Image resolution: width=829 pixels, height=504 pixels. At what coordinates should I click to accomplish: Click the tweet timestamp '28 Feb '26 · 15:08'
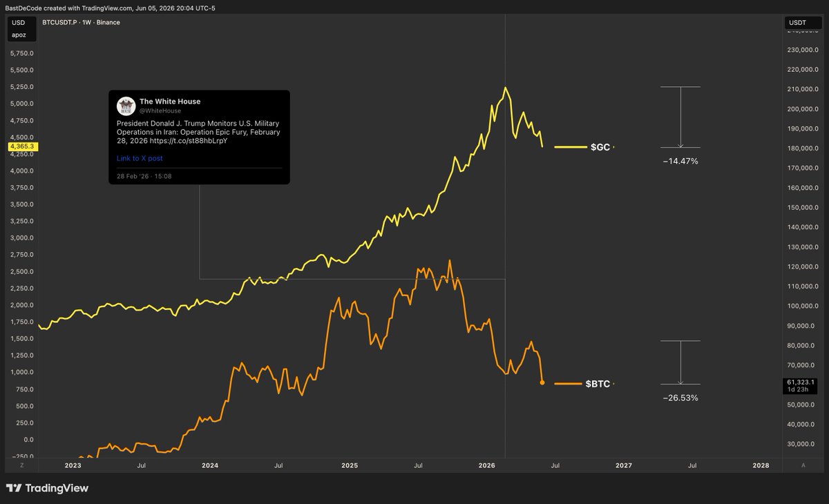[x=144, y=176]
